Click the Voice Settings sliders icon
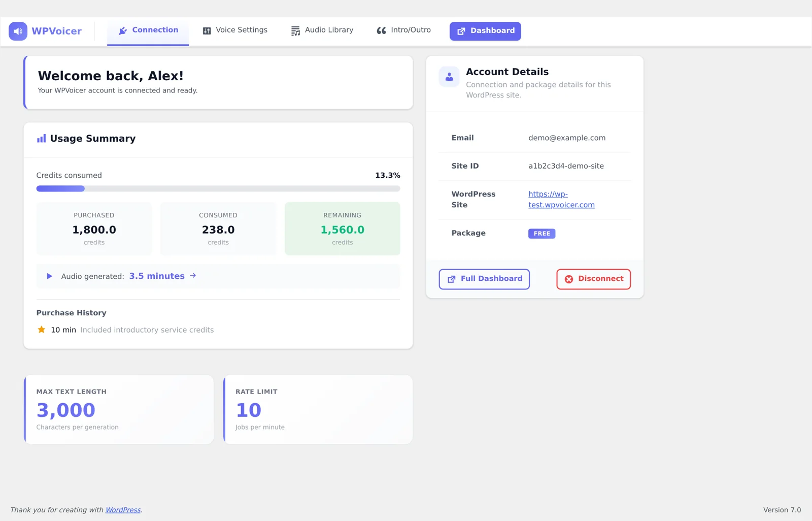The image size is (812, 521). click(207, 31)
